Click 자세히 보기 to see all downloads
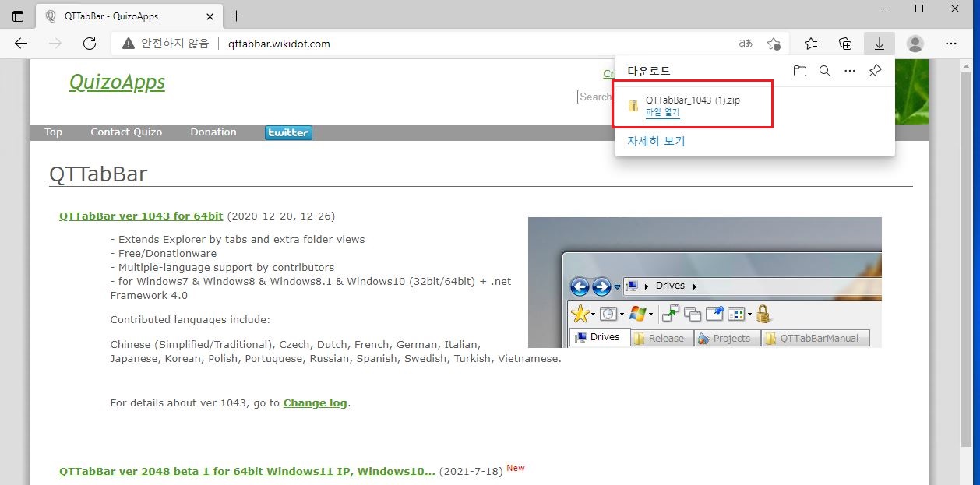This screenshot has height=485, width=980. coord(656,141)
